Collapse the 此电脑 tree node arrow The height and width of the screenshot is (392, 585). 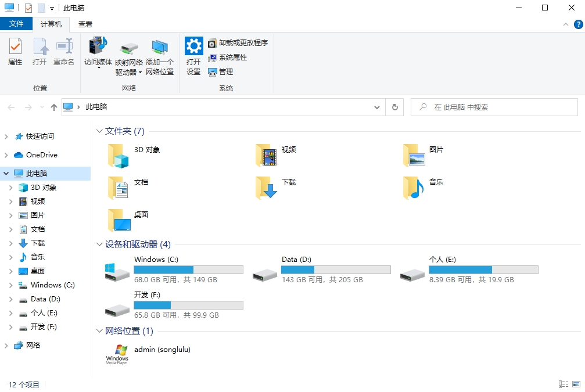[6, 174]
